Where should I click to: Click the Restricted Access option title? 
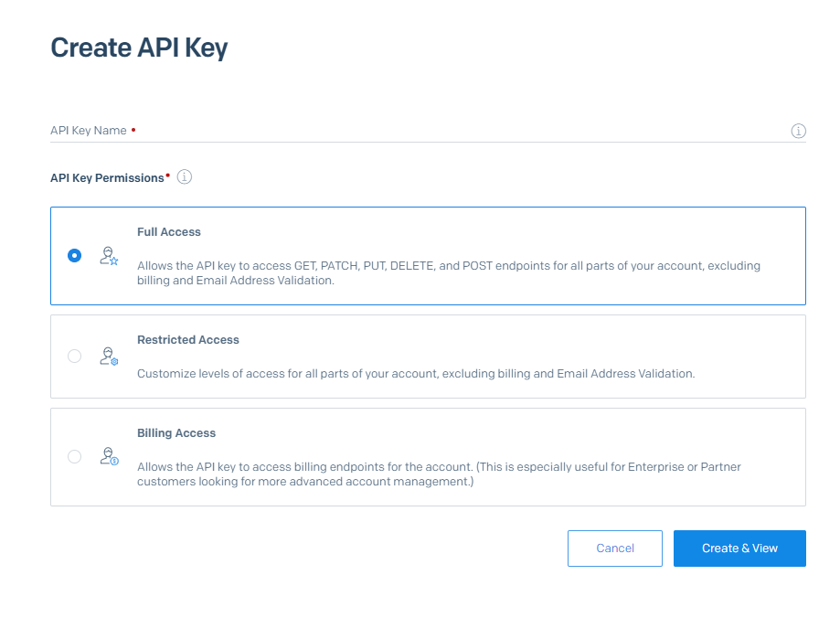(188, 340)
